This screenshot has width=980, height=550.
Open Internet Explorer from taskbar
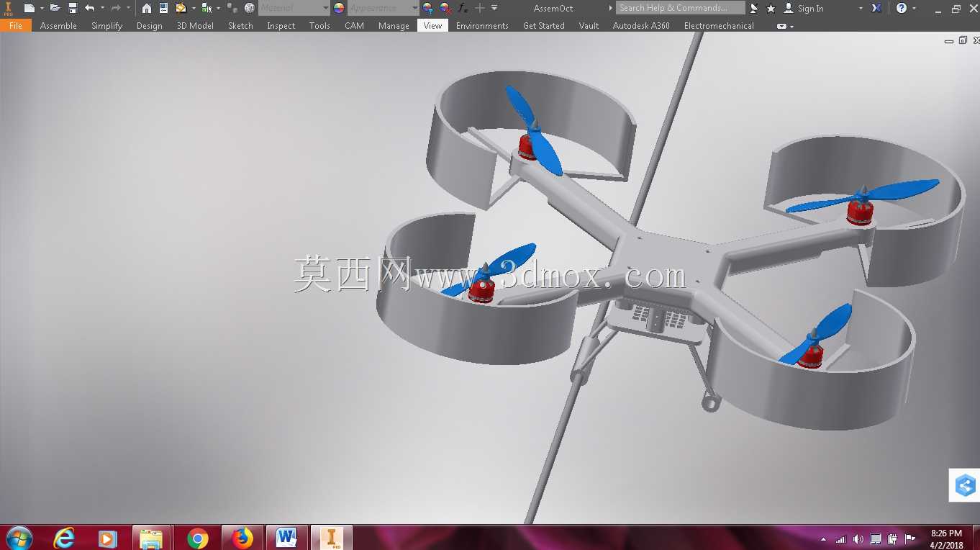(64, 538)
